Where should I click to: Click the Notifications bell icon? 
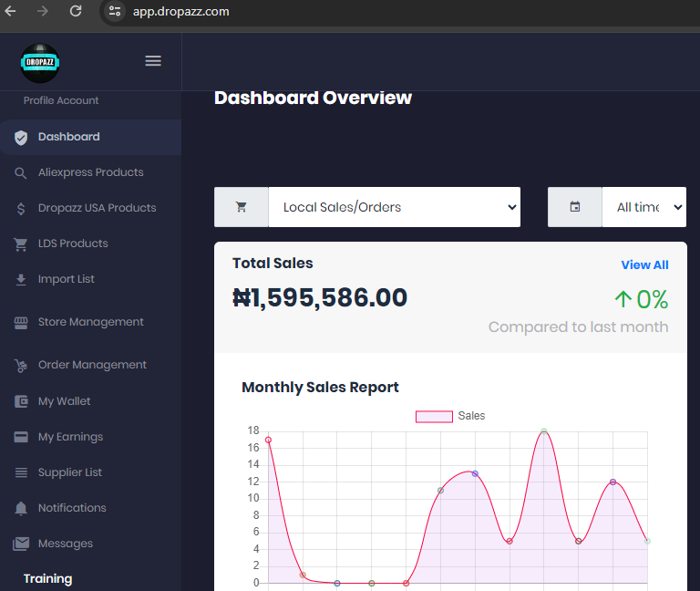(x=21, y=508)
